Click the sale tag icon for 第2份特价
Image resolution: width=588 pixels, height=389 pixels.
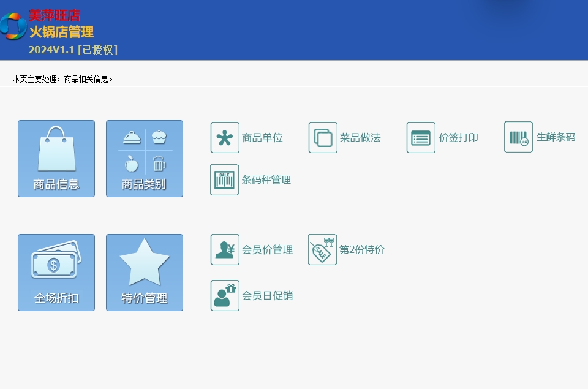(x=322, y=249)
